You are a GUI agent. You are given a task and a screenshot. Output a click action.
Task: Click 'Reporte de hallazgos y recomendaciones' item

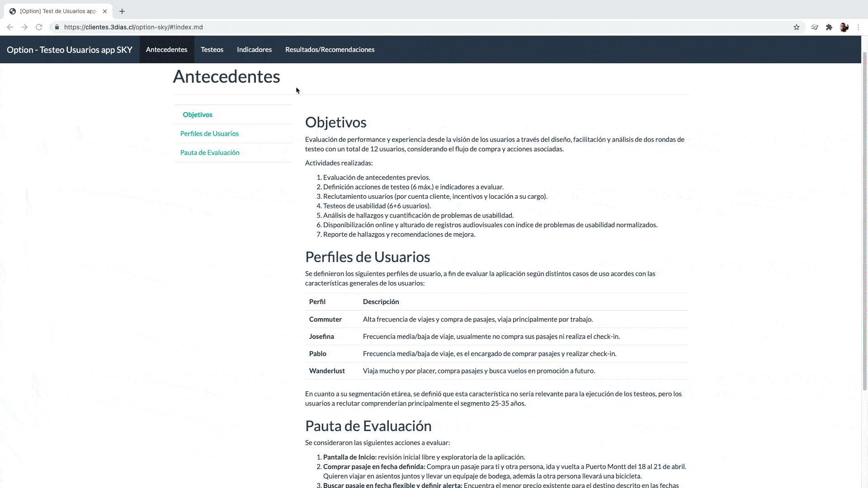tap(399, 235)
